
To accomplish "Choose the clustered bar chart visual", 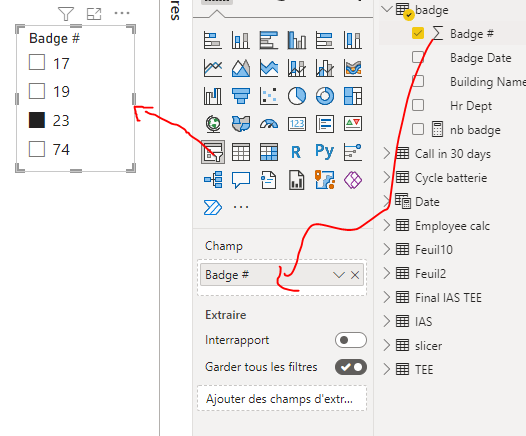I will tap(269, 40).
